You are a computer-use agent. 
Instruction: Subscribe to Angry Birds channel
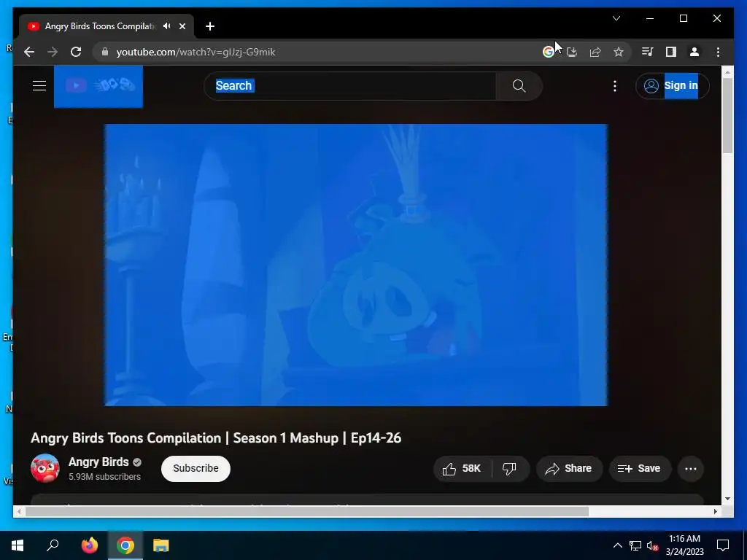pos(196,469)
